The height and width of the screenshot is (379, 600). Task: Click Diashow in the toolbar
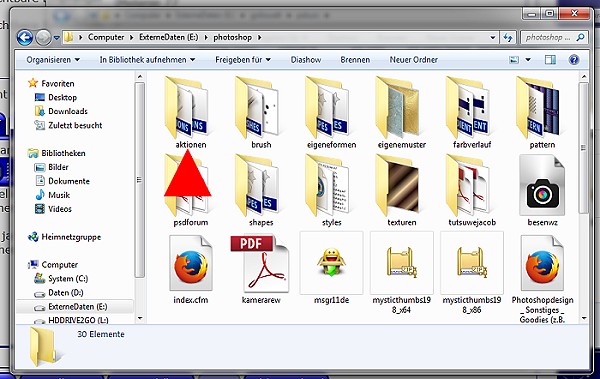coord(306,60)
